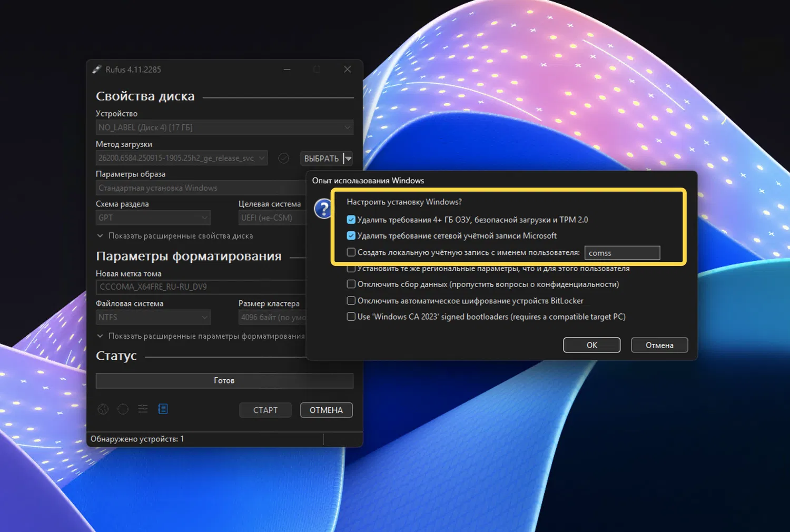Click the Свойства диска heading

tap(145, 96)
